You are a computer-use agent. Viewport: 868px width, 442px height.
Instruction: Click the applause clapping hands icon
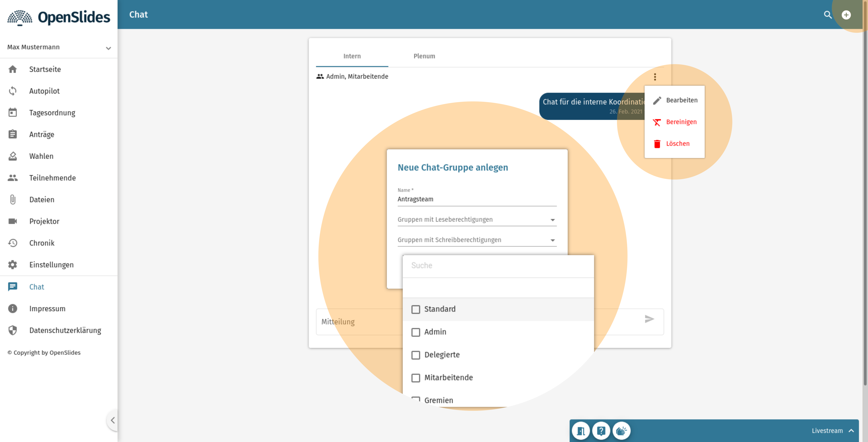(x=621, y=431)
